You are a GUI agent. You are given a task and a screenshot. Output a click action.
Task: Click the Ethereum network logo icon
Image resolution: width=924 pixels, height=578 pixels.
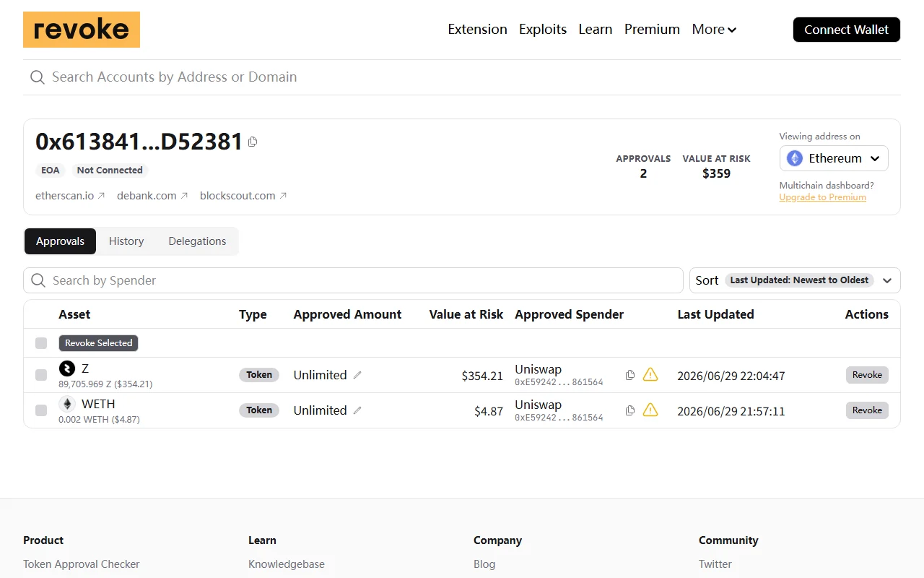pyautogui.click(x=795, y=158)
